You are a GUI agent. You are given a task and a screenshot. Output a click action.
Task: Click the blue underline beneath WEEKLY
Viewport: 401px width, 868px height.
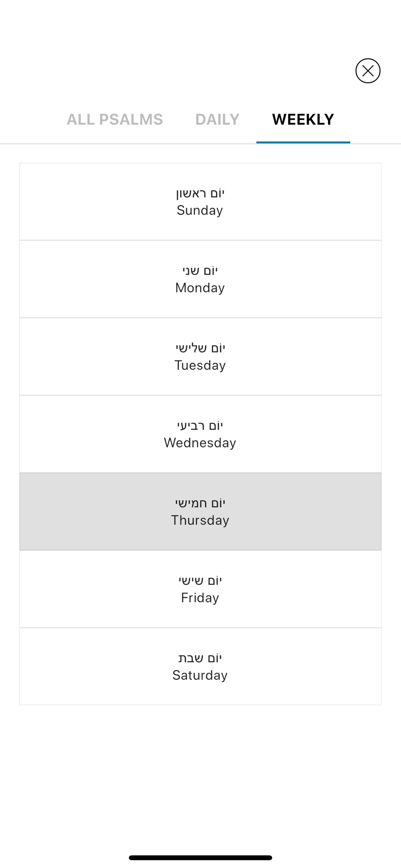click(303, 142)
